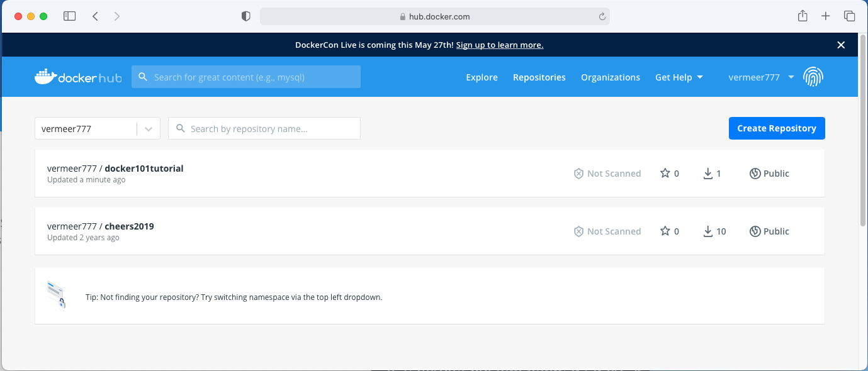
Task: Click the Safari sidebar toggle icon
Action: coord(69,16)
